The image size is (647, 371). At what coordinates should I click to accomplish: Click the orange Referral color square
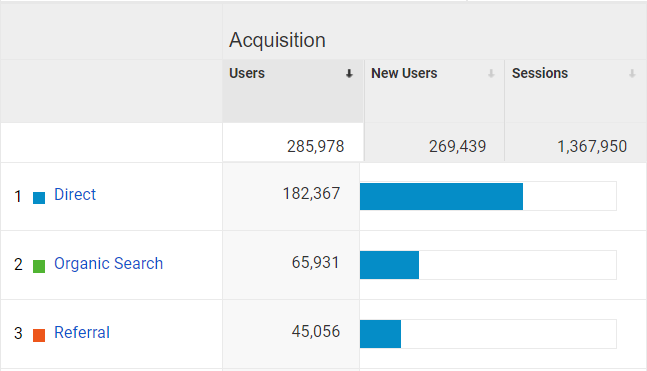click(x=39, y=336)
